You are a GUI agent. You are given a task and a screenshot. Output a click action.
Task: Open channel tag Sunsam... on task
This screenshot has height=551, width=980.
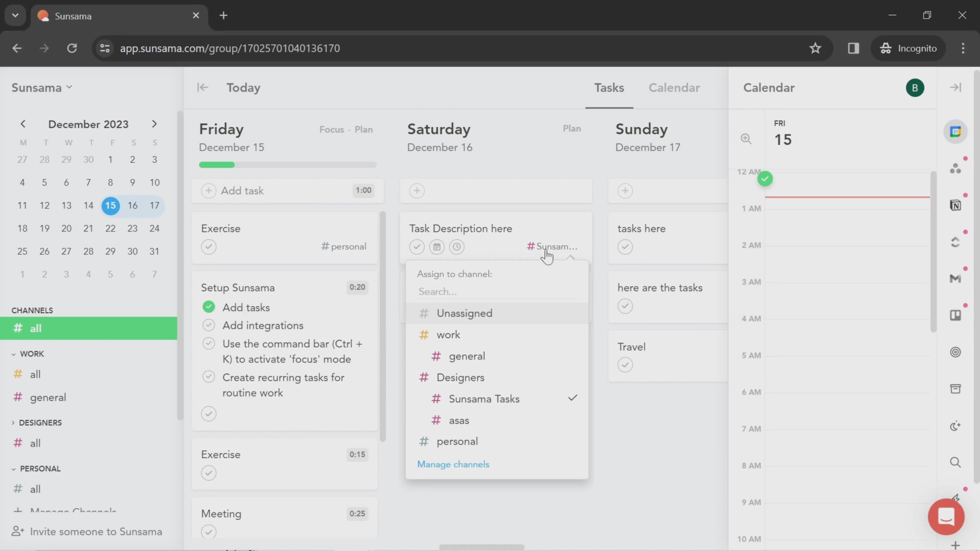tap(552, 246)
